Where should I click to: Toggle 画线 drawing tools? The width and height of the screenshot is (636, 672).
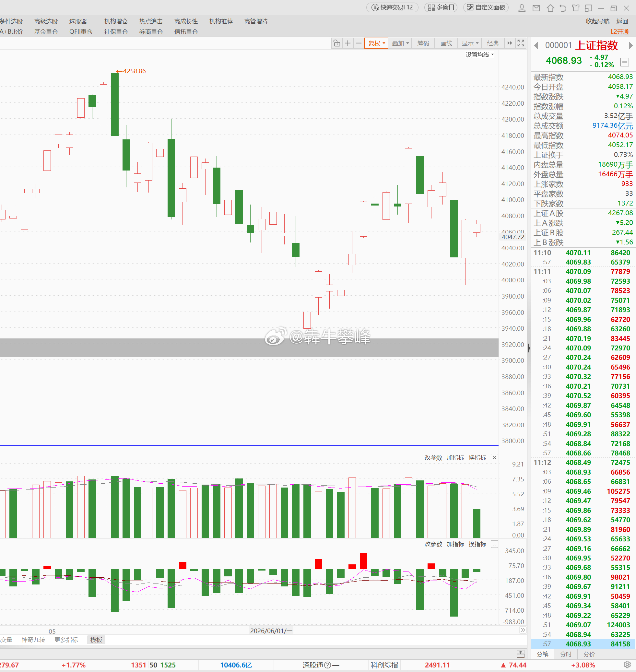[x=446, y=43]
